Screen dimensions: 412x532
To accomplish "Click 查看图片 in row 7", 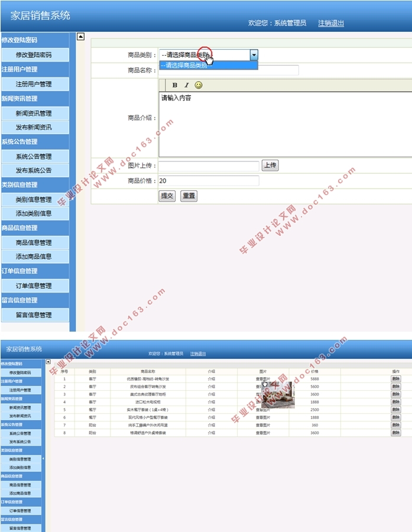I will click(263, 425).
